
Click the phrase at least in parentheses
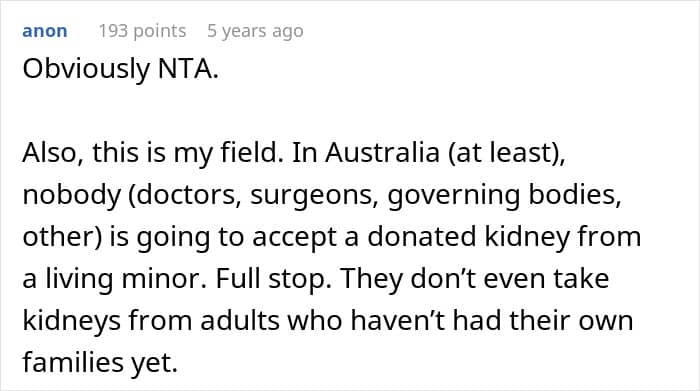click(x=506, y=152)
